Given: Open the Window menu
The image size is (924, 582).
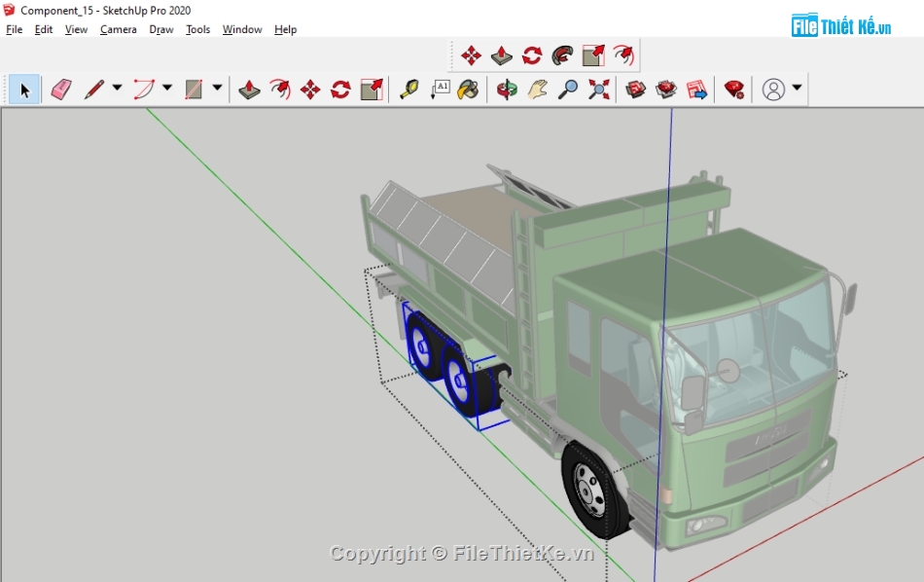Looking at the screenshot, I should 242,29.
